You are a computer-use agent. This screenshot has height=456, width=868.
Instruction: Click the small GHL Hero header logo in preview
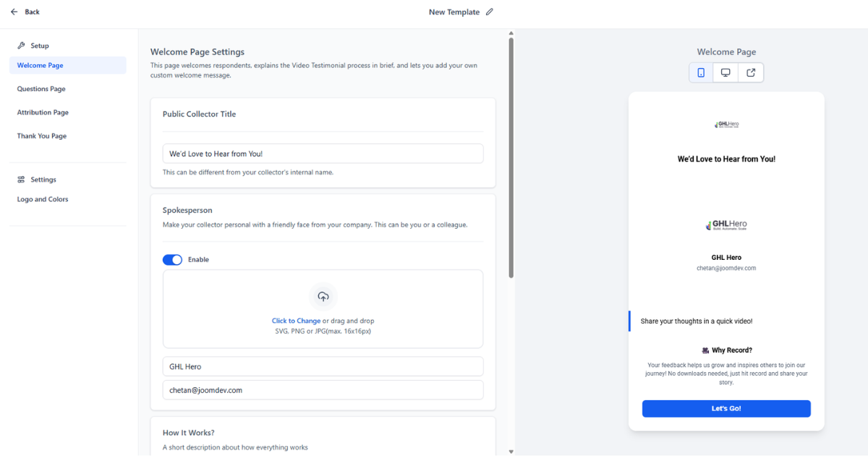pos(726,124)
